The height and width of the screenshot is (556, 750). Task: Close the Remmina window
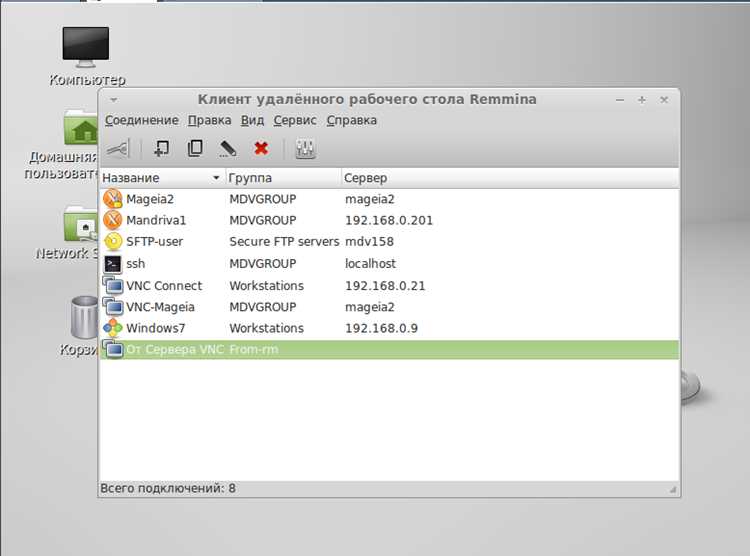click(x=664, y=100)
